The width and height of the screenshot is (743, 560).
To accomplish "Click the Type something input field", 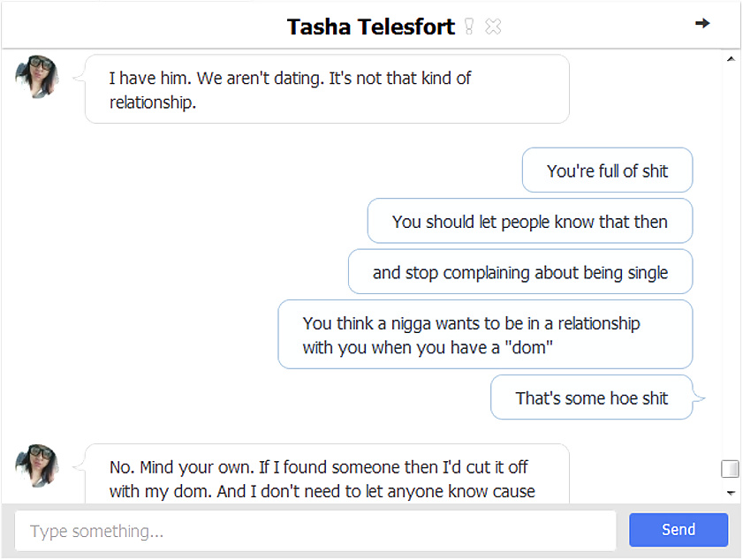I will point(315,530).
